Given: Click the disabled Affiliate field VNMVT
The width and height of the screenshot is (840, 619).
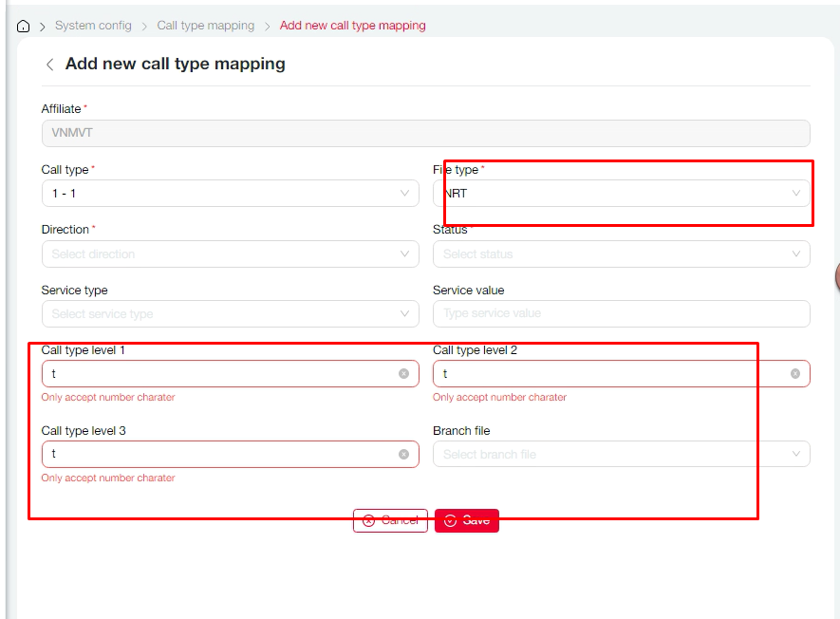Looking at the screenshot, I should point(425,133).
